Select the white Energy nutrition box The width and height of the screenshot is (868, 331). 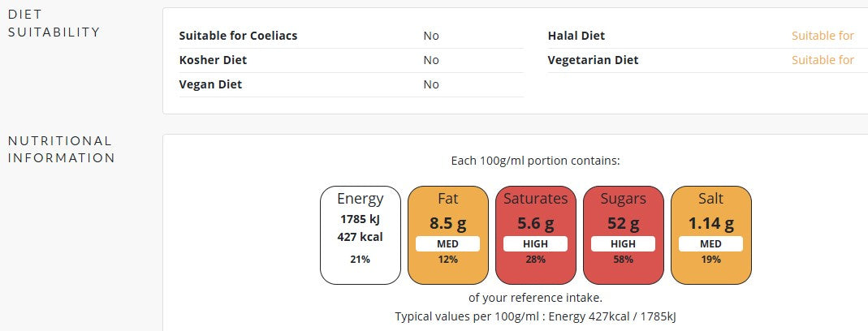click(360, 235)
